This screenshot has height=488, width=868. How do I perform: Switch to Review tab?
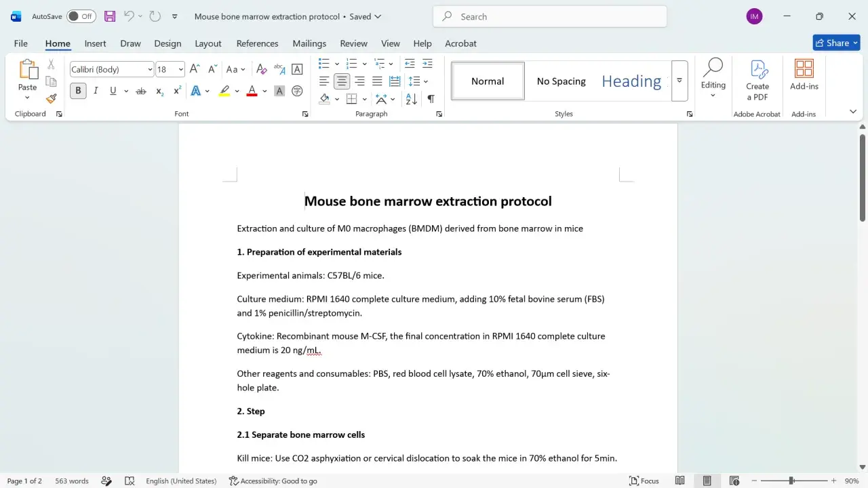[353, 43]
